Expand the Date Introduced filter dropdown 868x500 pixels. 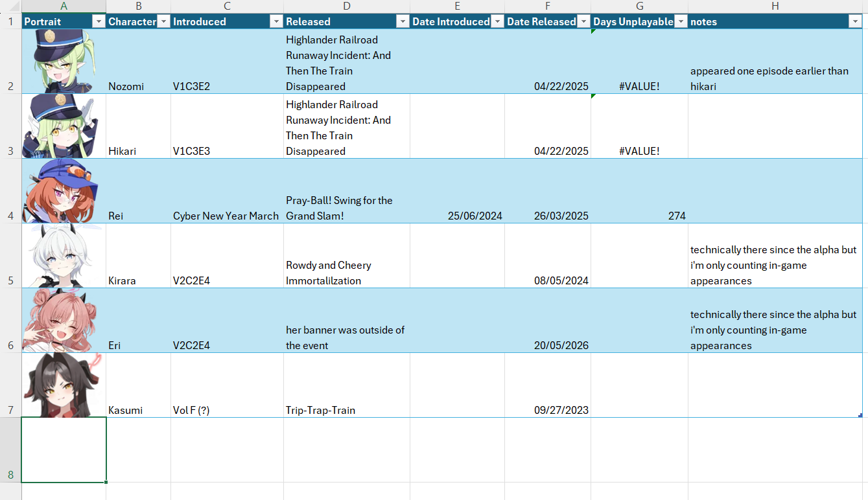click(497, 21)
